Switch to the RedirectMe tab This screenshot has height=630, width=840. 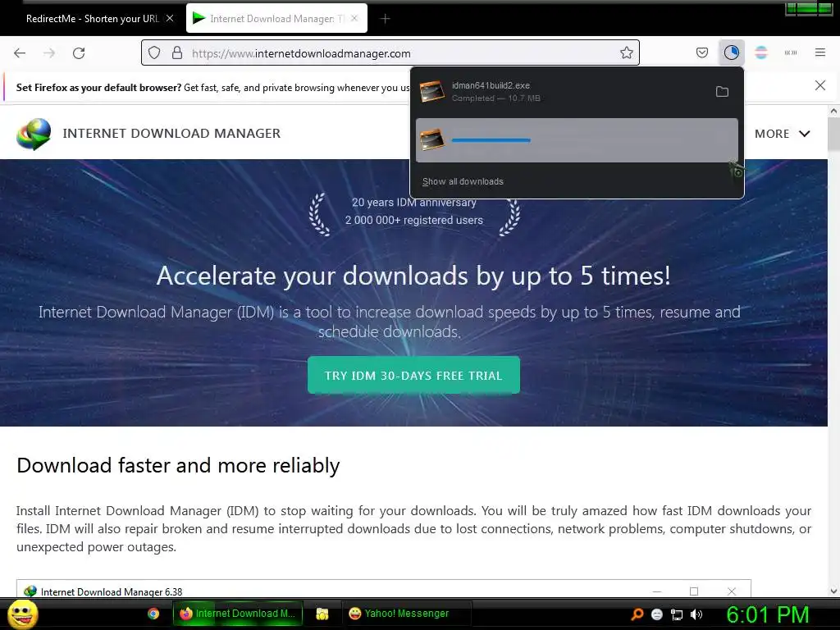(92, 19)
